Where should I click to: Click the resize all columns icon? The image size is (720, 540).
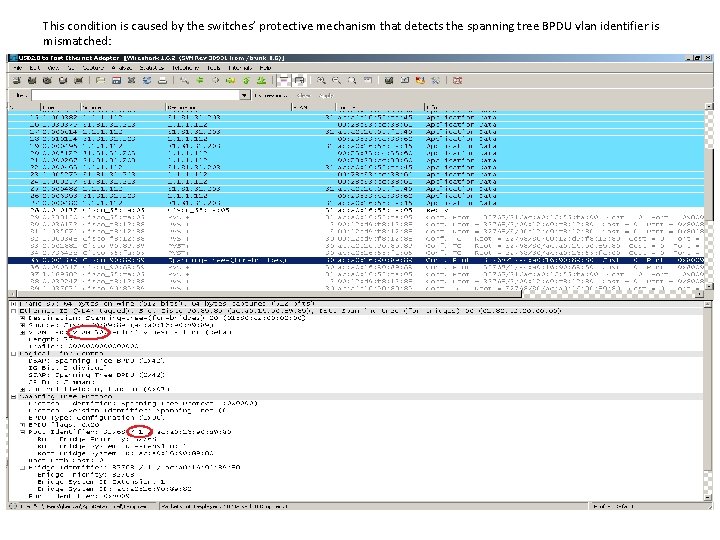click(x=368, y=80)
